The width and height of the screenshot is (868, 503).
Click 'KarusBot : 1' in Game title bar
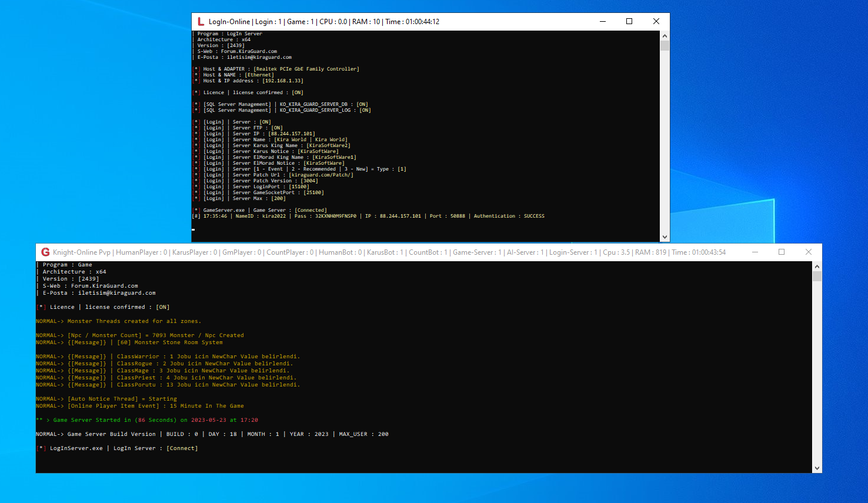[x=385, y=252]
